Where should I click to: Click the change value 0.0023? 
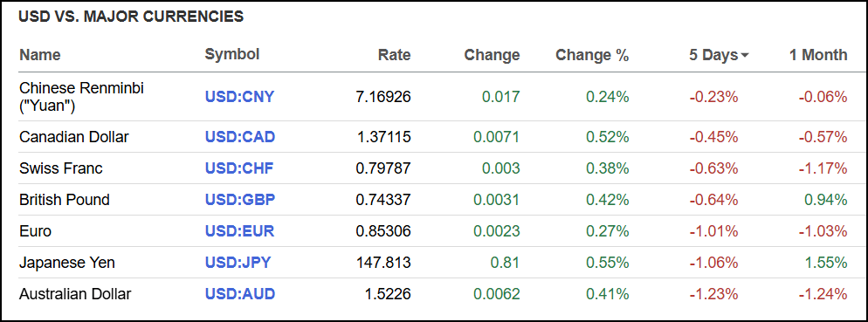point(497,230)
